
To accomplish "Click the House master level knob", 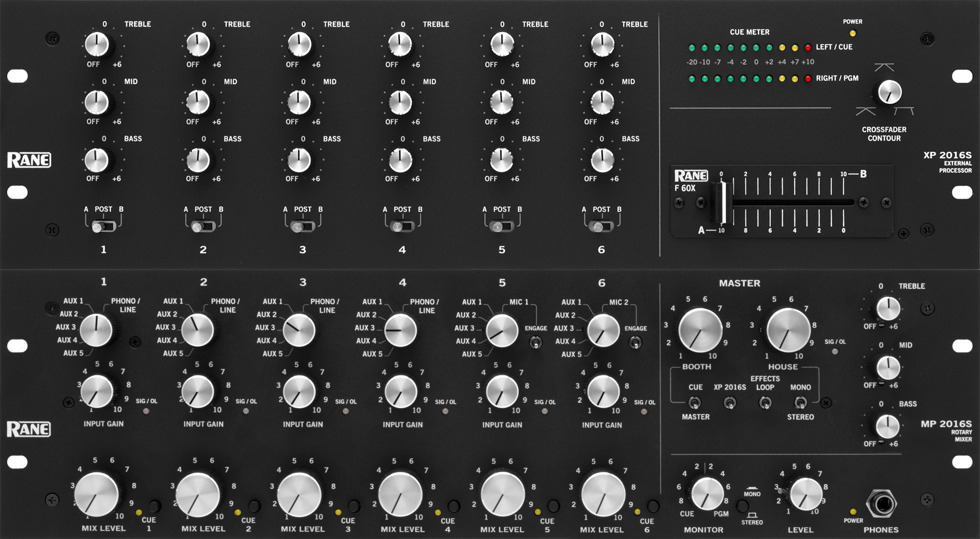I will click(x=789, y=330).
